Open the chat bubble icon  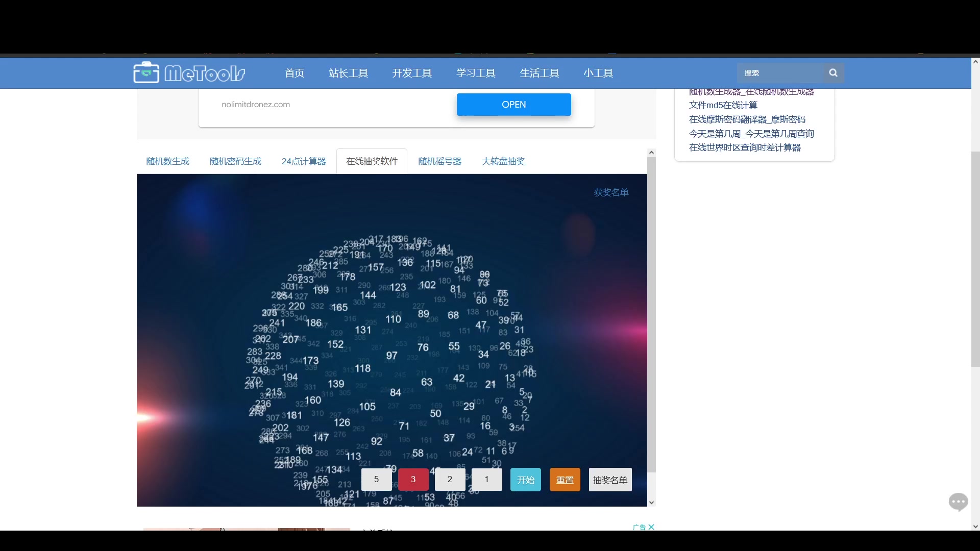pos(958,502)
